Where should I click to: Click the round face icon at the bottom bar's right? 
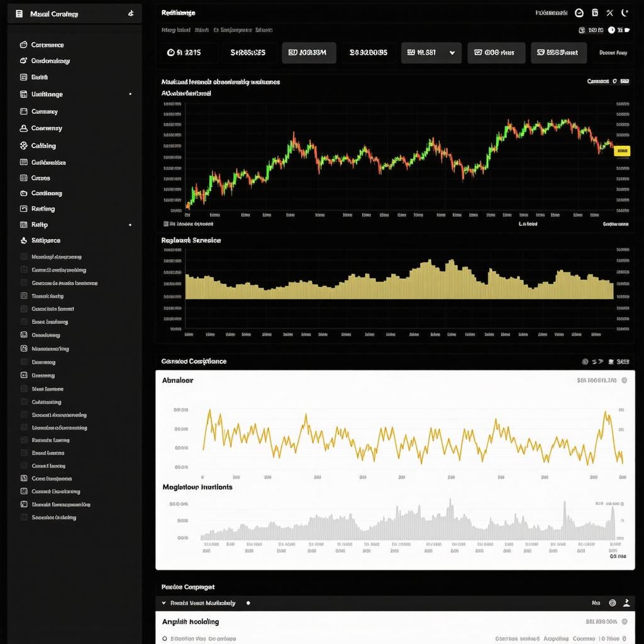coord(613,602)
